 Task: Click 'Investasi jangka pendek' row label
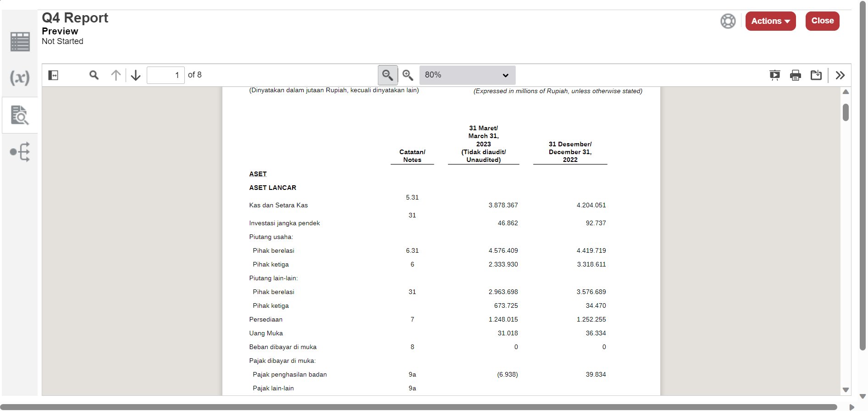pos(284,223)
